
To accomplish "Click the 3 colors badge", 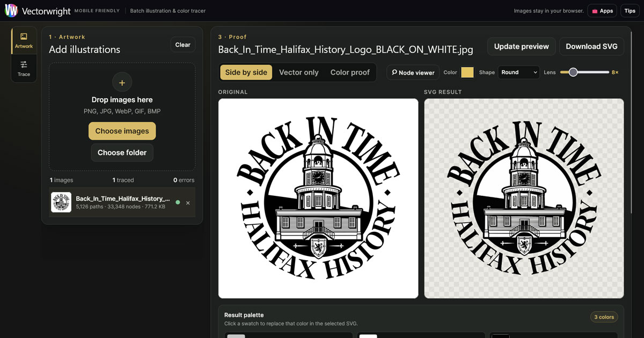I will point(604,317).
